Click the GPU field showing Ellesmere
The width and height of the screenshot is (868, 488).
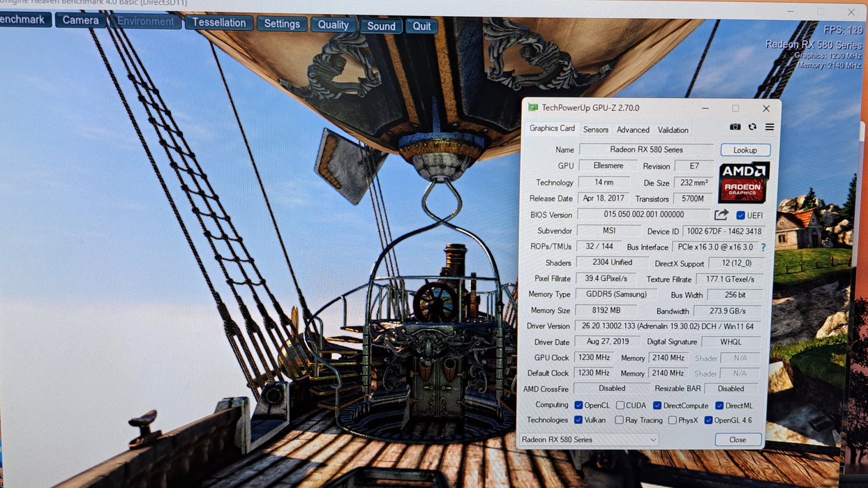[607, 166]
